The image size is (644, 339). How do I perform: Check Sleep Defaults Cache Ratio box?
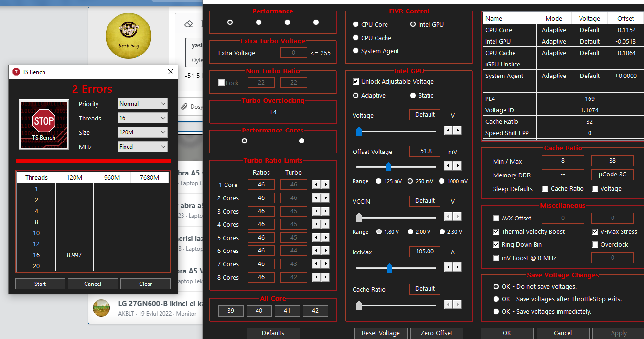click(x=546, y=189)
